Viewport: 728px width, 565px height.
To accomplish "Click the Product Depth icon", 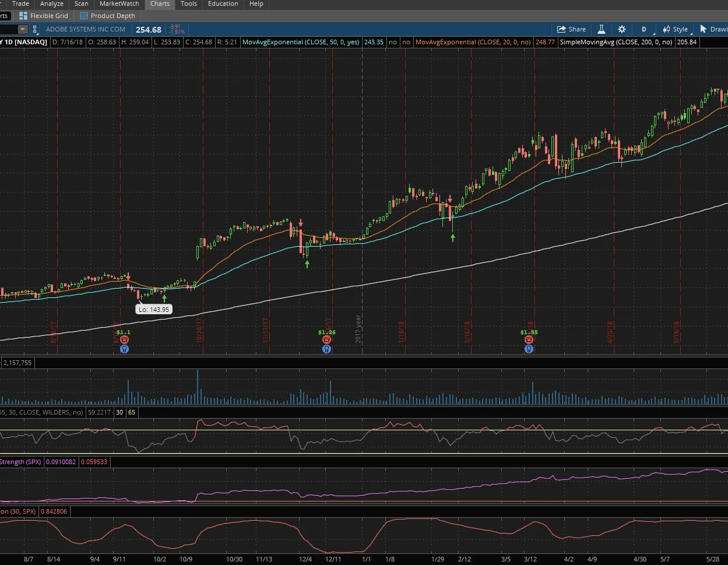I will pos(84,16).
